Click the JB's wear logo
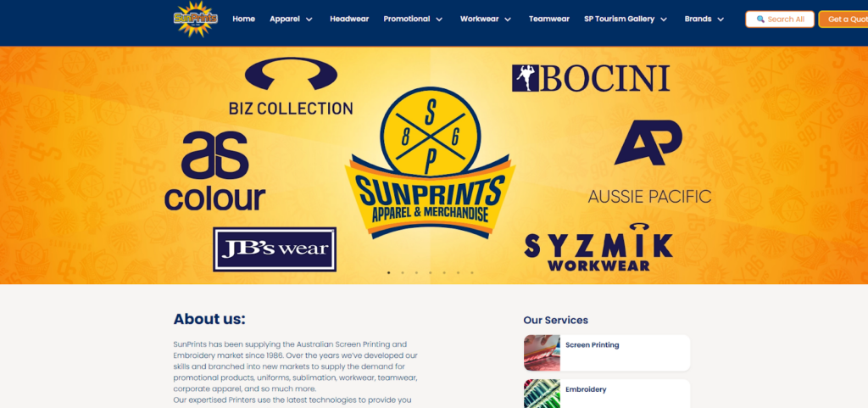The width and height of the screenshot is (868, 408). click(x=275, y=249)
